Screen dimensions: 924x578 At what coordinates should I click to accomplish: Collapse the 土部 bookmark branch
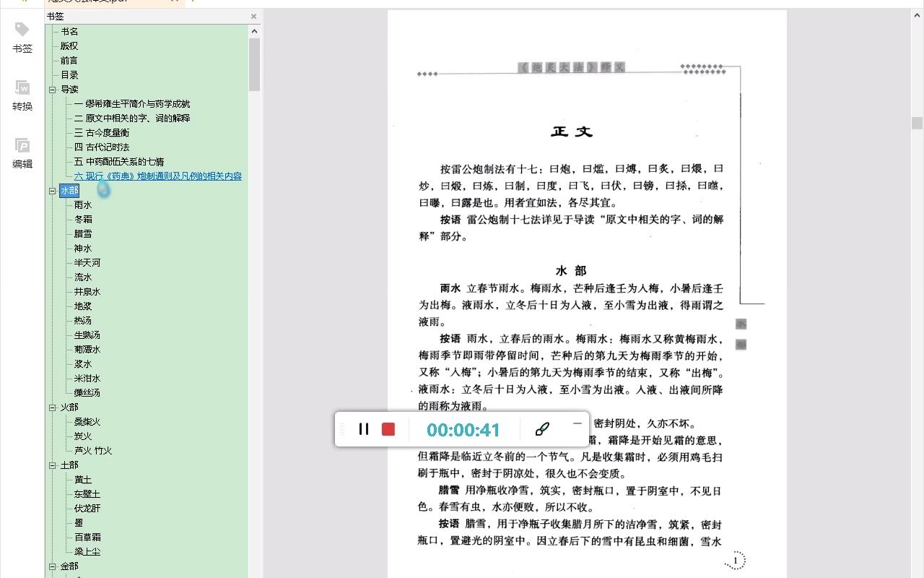(x=52, y=465)
